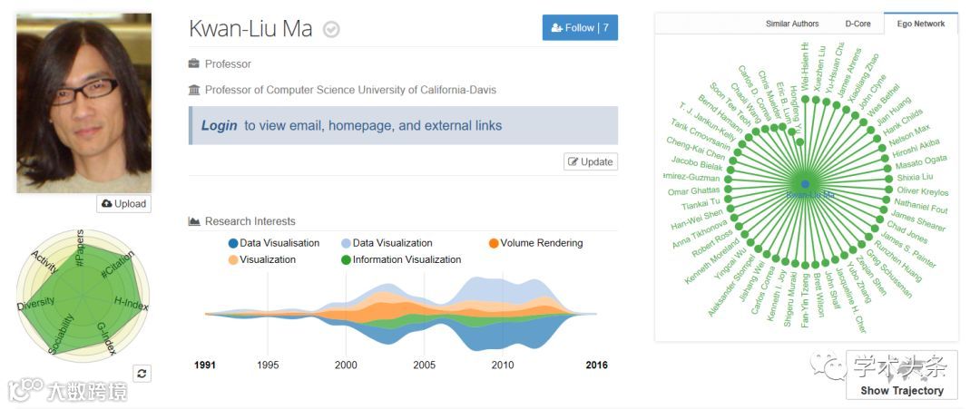The height and width of the screenshot is (409, 980).
Task: Click the Login link
Action: 219,126
